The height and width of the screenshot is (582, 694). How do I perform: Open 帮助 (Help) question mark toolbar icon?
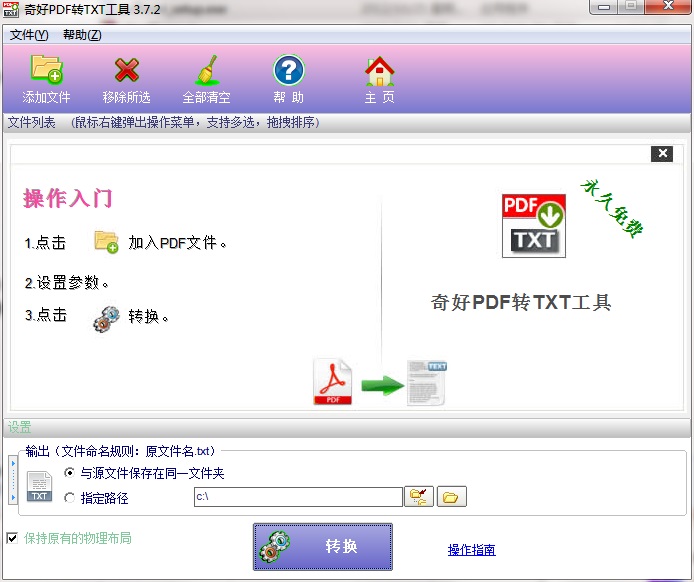[288, 70]
